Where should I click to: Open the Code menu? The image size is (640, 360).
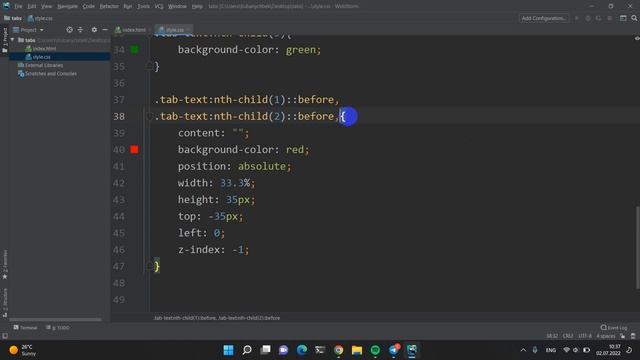tap(89, 7)
